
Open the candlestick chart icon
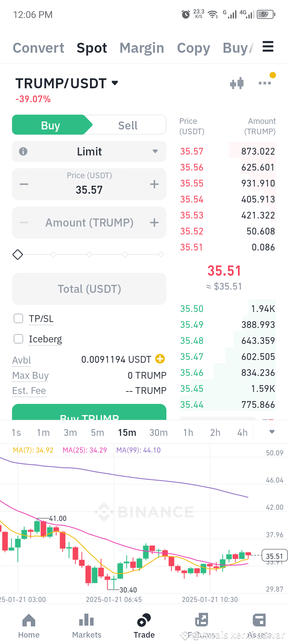tap(237, 83)
